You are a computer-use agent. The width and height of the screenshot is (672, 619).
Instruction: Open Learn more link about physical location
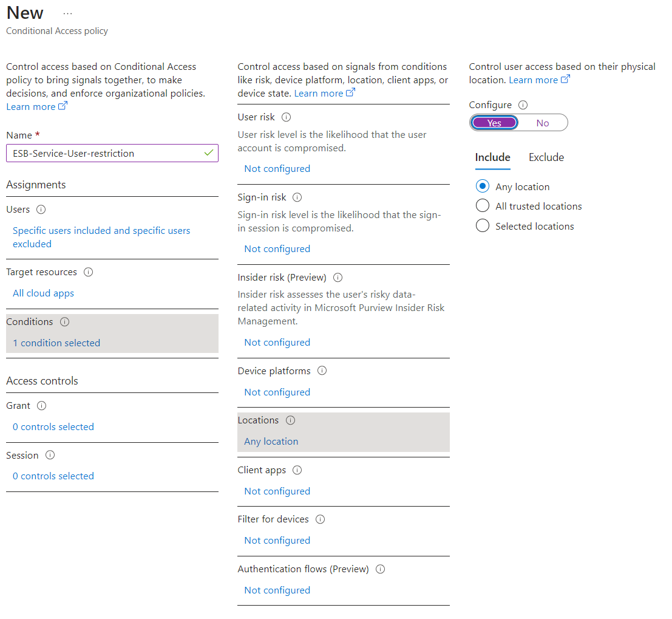[x=539, y=80]
